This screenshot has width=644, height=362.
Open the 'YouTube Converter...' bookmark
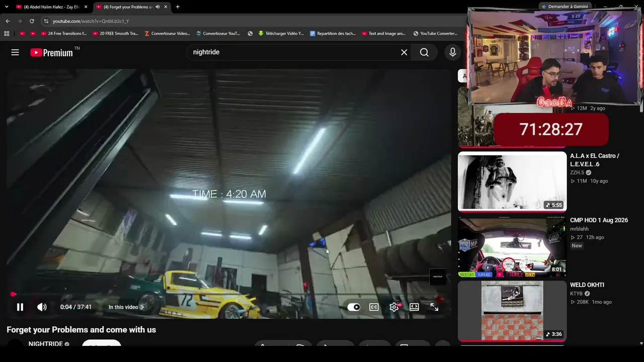pyautogui.click(x=435, y=34)
